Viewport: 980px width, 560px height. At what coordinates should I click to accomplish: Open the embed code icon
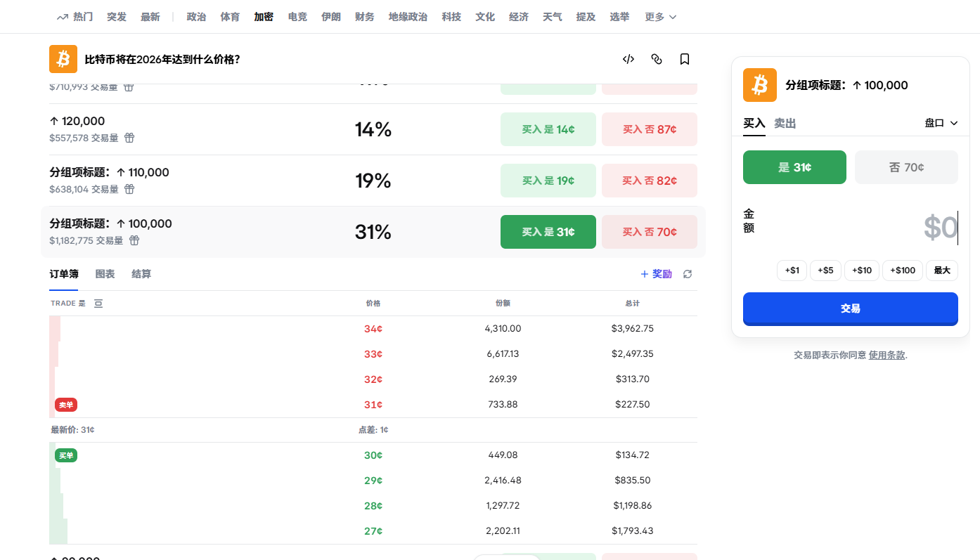tap(628, 59)
